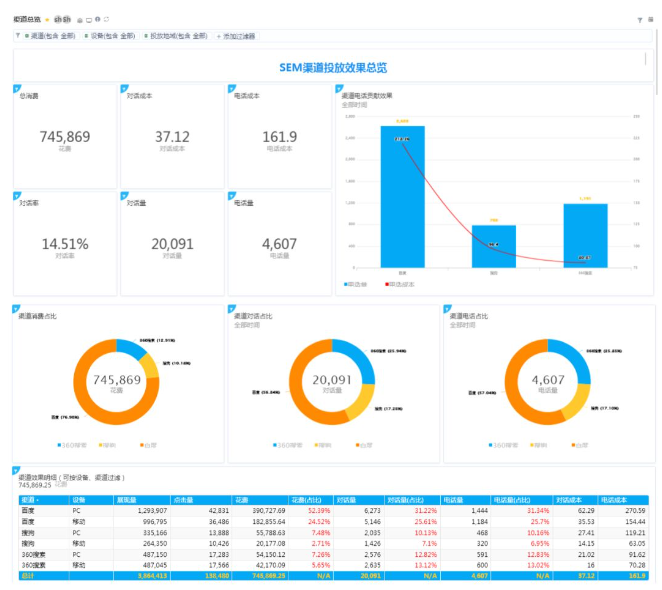Click the blue corner icon on 渠道效果明细 table
Screen dimensions: 662x590
[x=17, y=470]
